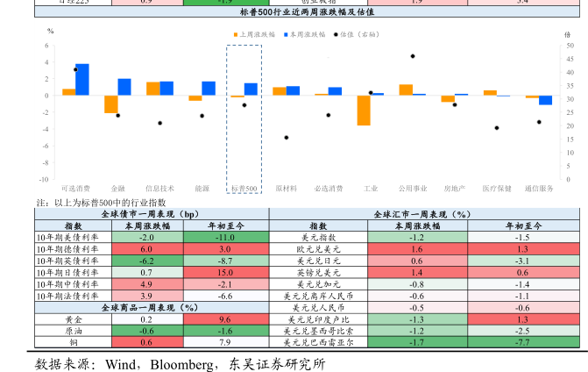Select the 可选消费 axis label
Viewport: 588px width, 372px height.
75,189
